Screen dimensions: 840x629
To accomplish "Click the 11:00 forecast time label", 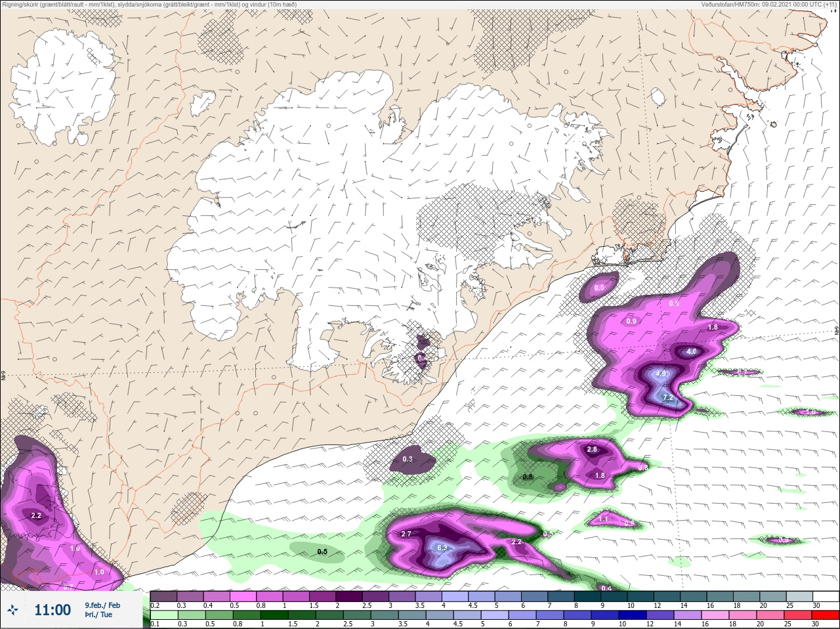I will coord(52,609).
